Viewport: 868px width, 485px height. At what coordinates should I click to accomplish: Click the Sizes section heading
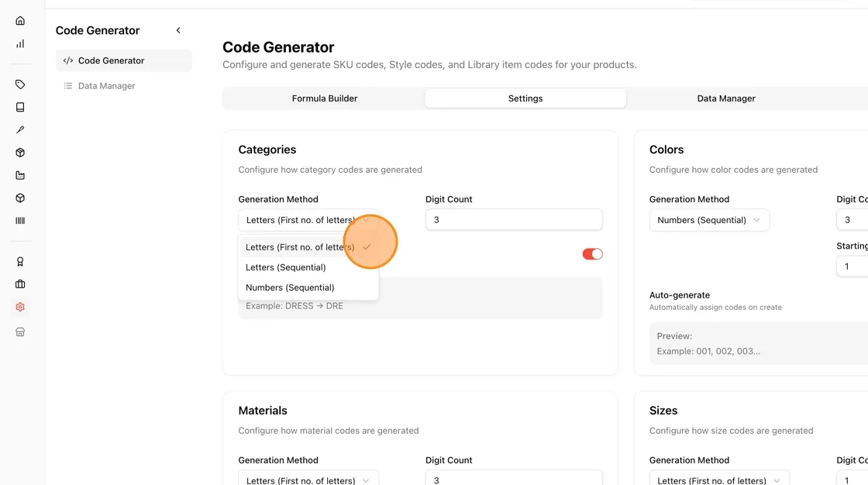point(663,411)
